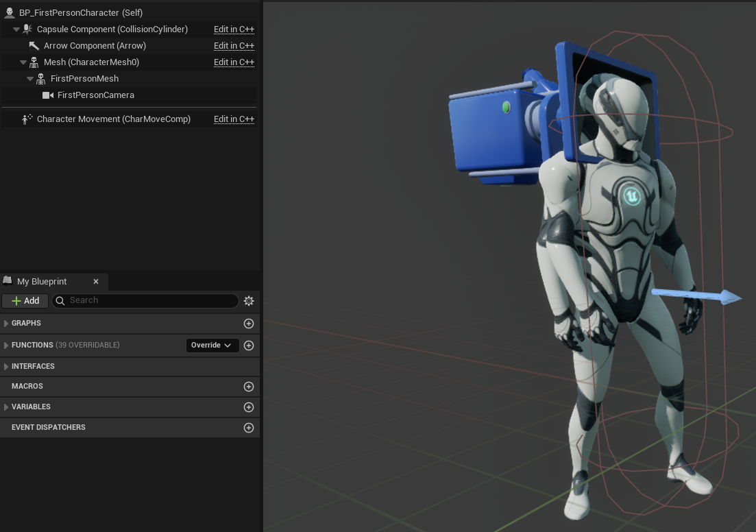Collapse the Capsule Component tree node
The image size is (756, 532).
click(x=16, y=29)
